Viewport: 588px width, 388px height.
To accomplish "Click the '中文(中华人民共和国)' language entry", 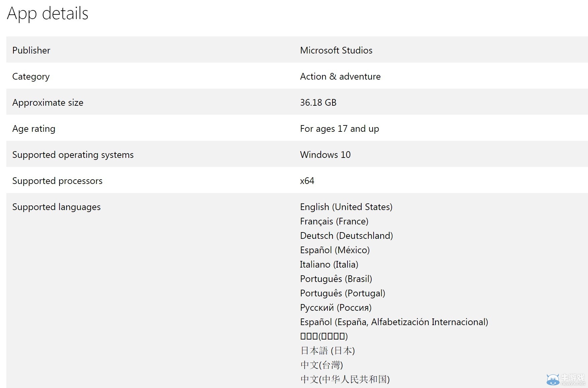I will 345,380.
